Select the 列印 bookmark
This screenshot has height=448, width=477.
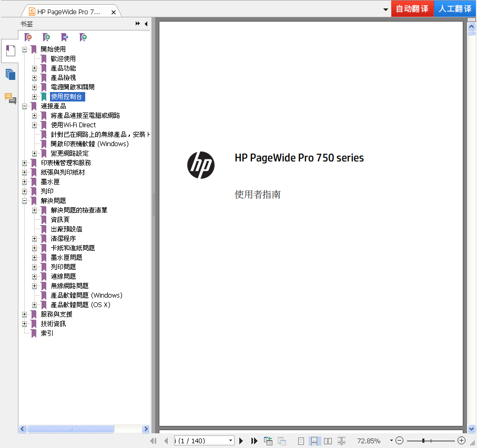[x=47, y=191]
